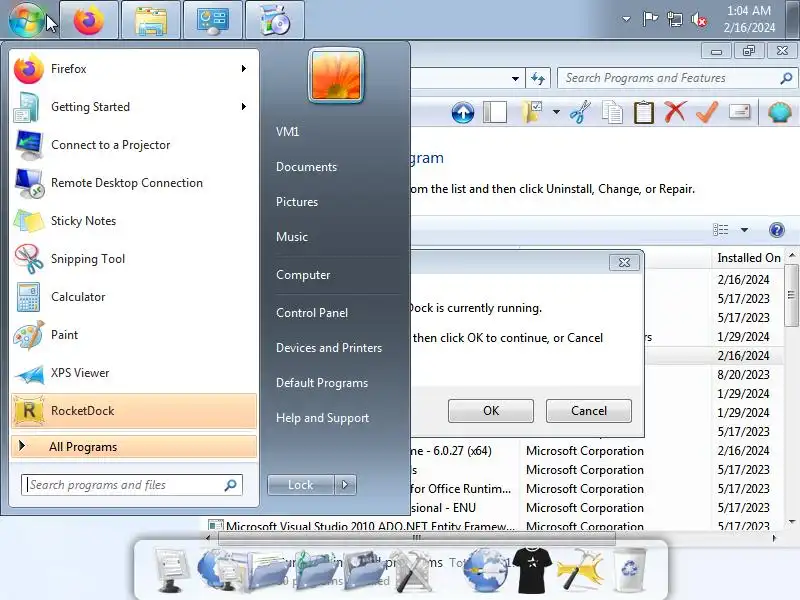Screen dimensions: 800x600
Task: Open Connect to a Projector
Action: [134, 145]
